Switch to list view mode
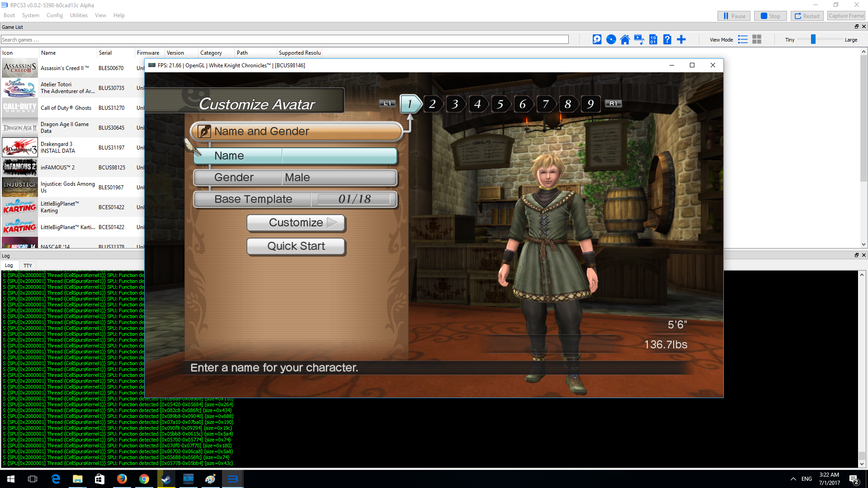868x488 pixels. pos(743,40)
